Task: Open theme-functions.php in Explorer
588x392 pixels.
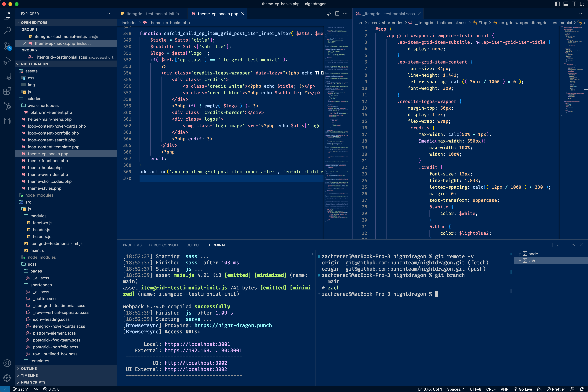Action: (x=66, y=161)
